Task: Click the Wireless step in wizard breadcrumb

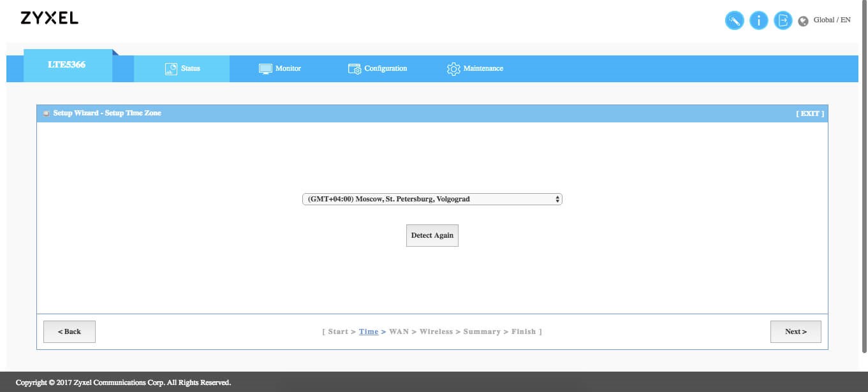Action: click(x=436, y=331)
